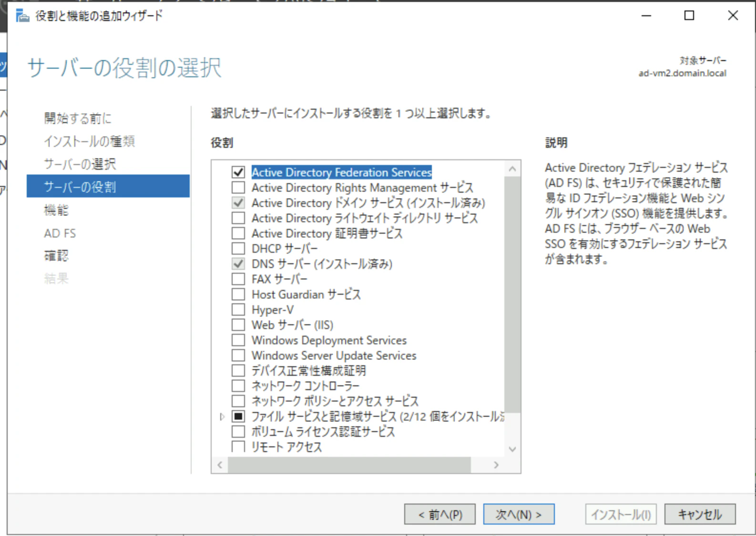Go to 開始する前に step
Screen dimensions: 756x536
[x=78, y=118]
